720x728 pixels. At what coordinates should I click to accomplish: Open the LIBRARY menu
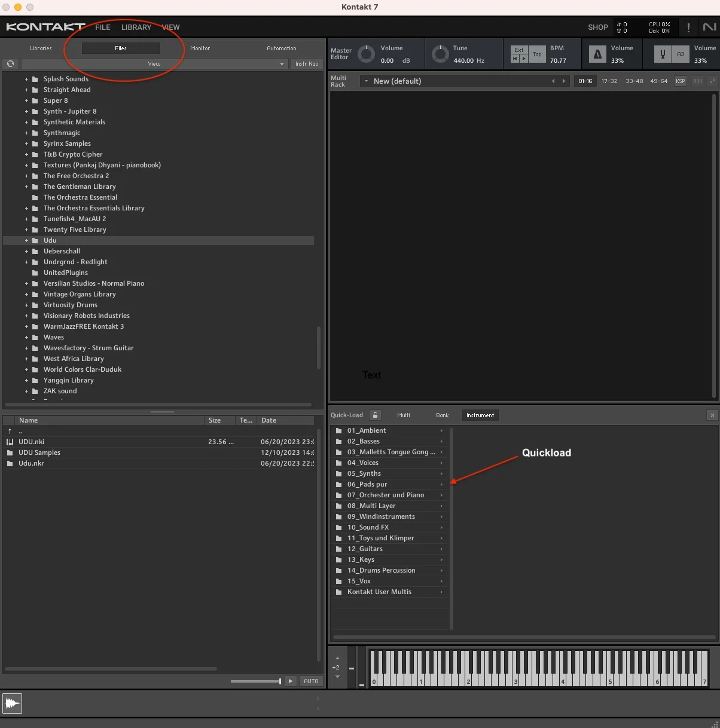click(x=136, y=27)
